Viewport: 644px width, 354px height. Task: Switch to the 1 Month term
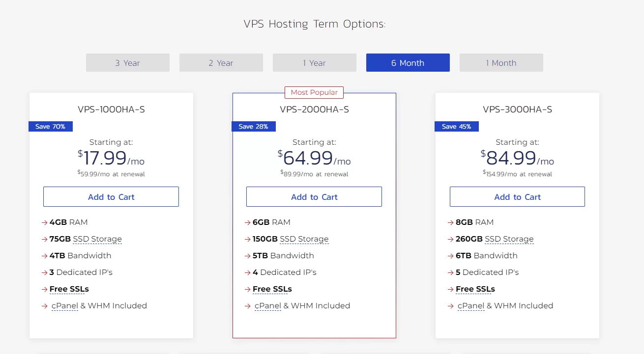[501, 62]
